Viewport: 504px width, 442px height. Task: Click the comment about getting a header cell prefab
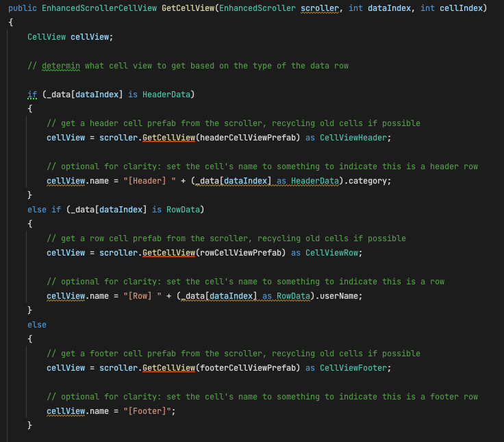pyautogui.click(x=234, y=123)
